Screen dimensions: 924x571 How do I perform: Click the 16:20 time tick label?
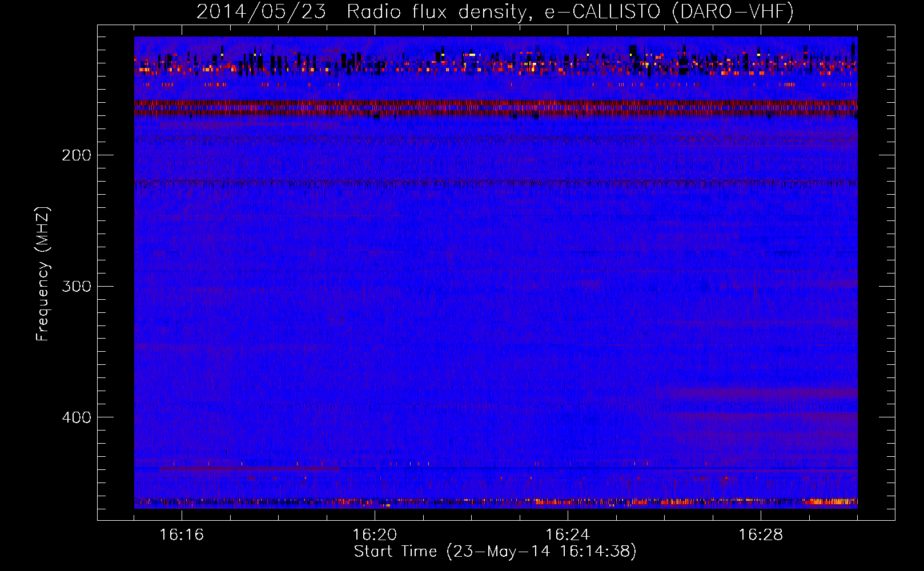click(375, 535)
